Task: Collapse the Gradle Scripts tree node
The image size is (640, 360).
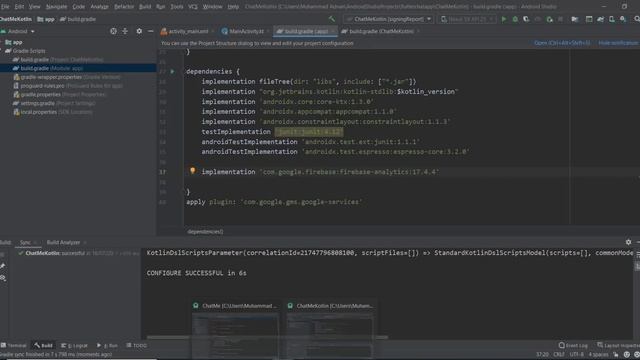Action: pos(2,51)
